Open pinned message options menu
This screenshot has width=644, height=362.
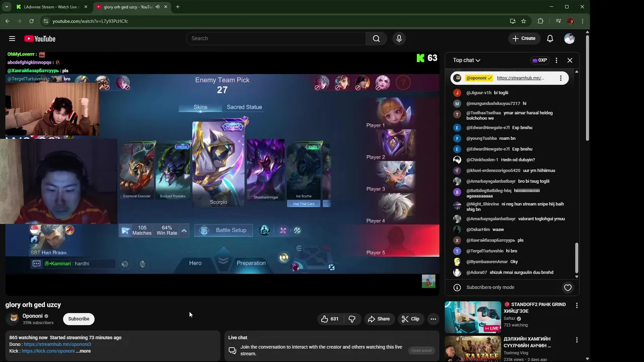pos(560,78)
